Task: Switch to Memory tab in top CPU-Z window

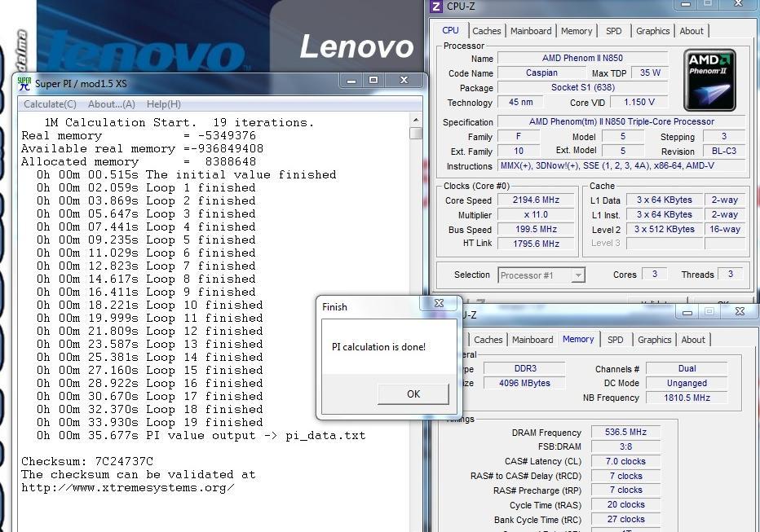Action: pos(577,31)
